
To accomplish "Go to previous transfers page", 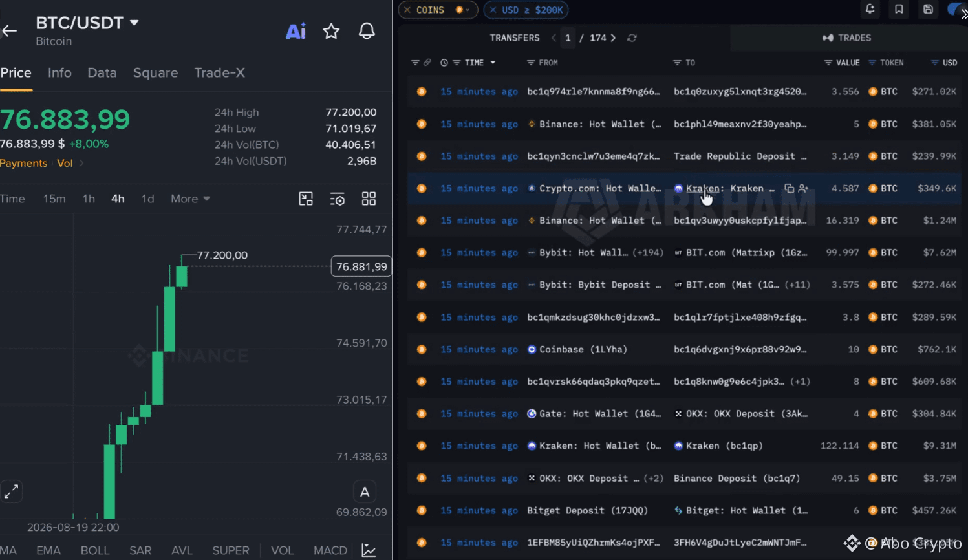I will pos(554,38).
